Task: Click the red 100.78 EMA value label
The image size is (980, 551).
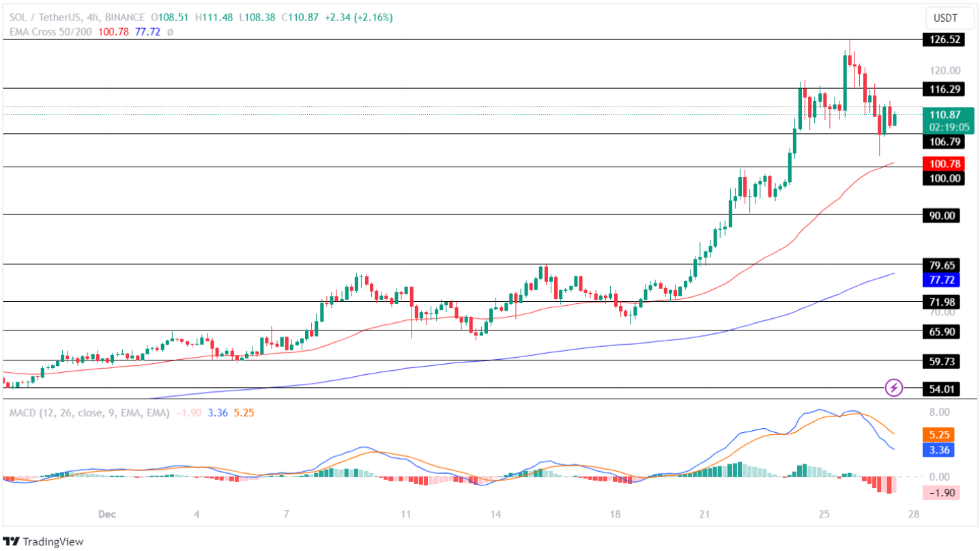Action: pyautogui.click(x=942, y=164)
